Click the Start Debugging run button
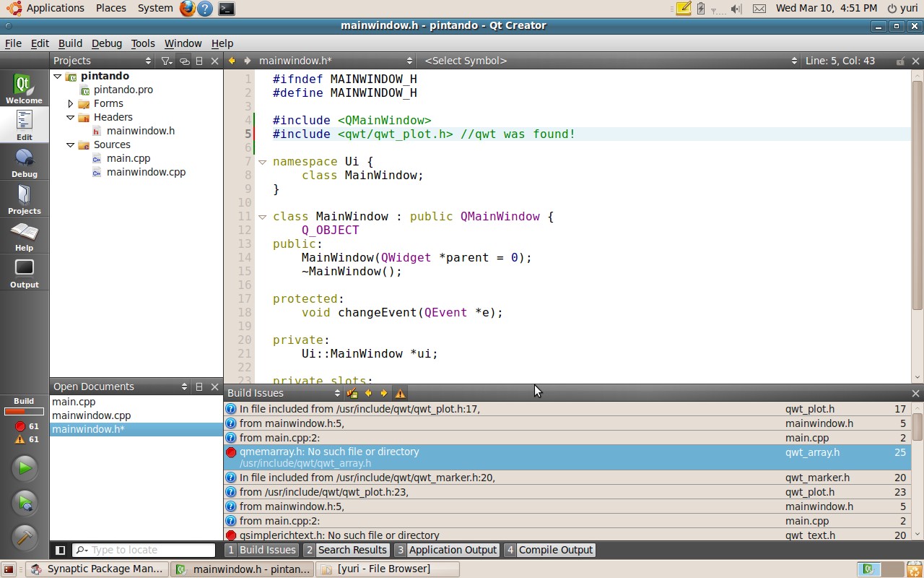 [25, 503]
